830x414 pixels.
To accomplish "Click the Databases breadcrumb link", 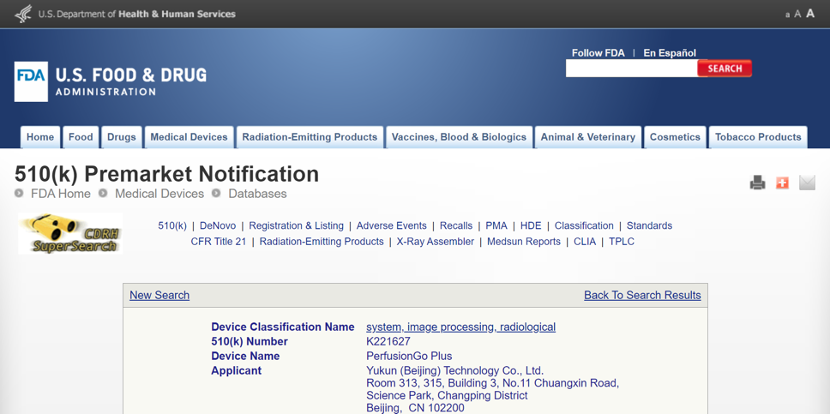I will pos(257,194).
